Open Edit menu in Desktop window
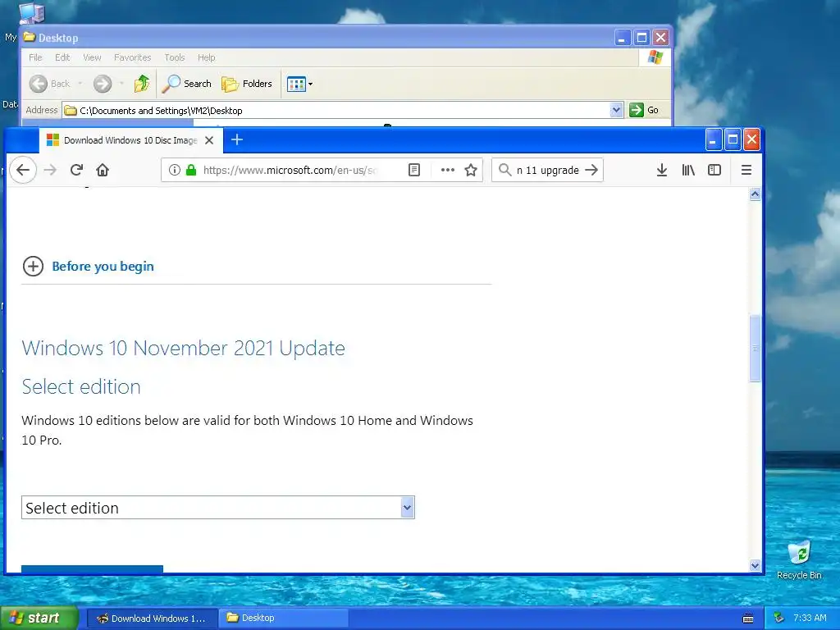Image resolution: width=840 pixels, height=630 pixels. coord(62,57)
